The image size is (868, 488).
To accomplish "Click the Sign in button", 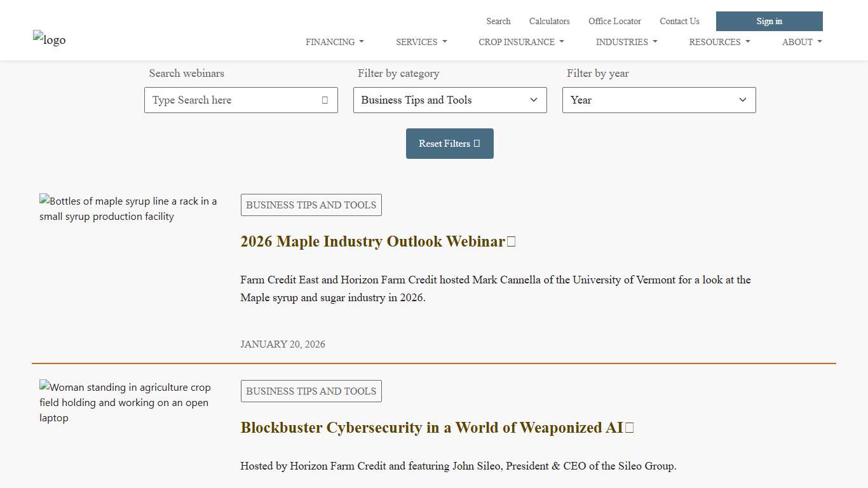I will tap(769, 21).
